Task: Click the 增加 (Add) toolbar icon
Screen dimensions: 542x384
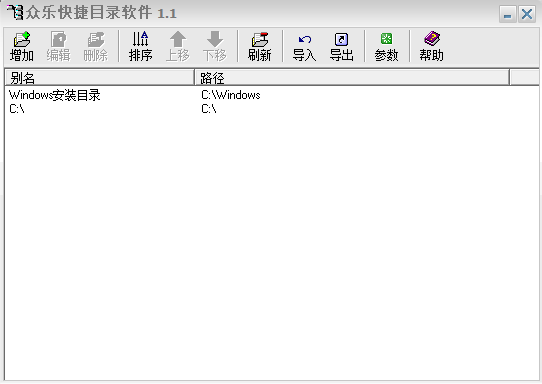Action: (x=22, y=46)
